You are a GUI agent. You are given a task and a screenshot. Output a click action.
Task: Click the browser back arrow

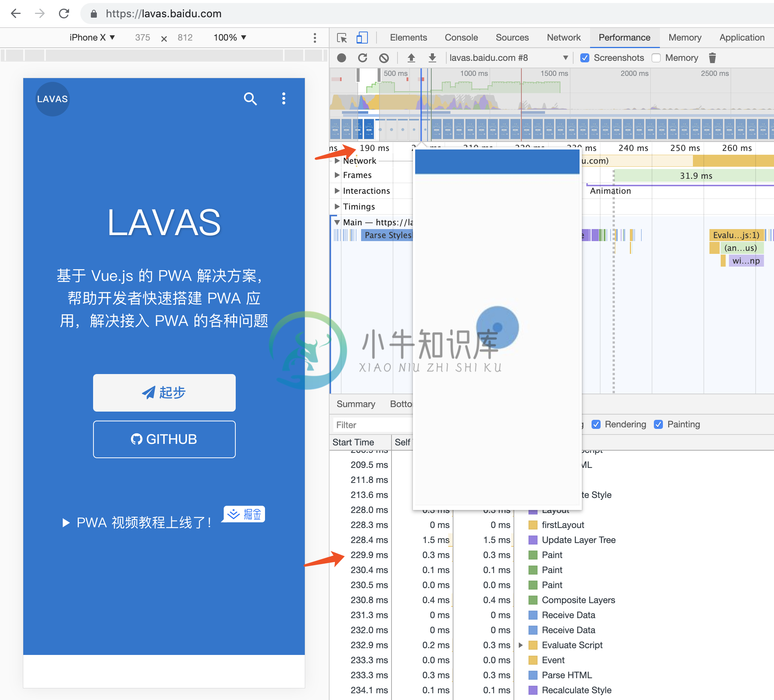click(15, 14)
